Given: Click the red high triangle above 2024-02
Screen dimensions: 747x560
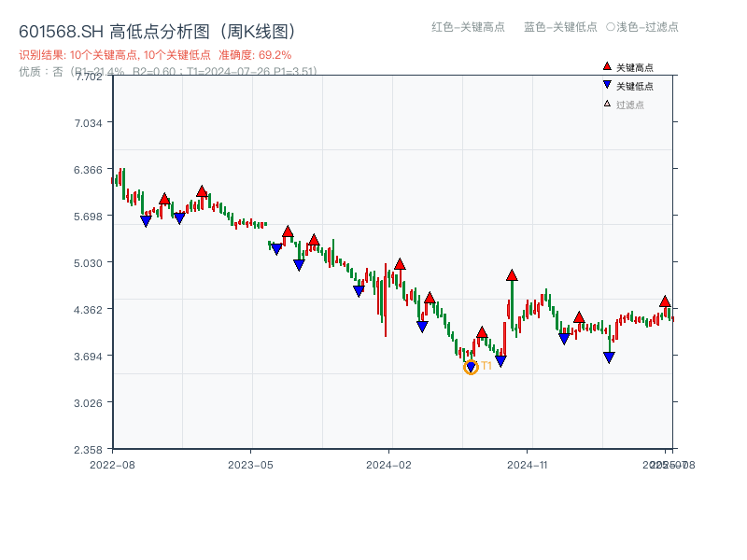Looking at the screenshot, I should point(400,264).
